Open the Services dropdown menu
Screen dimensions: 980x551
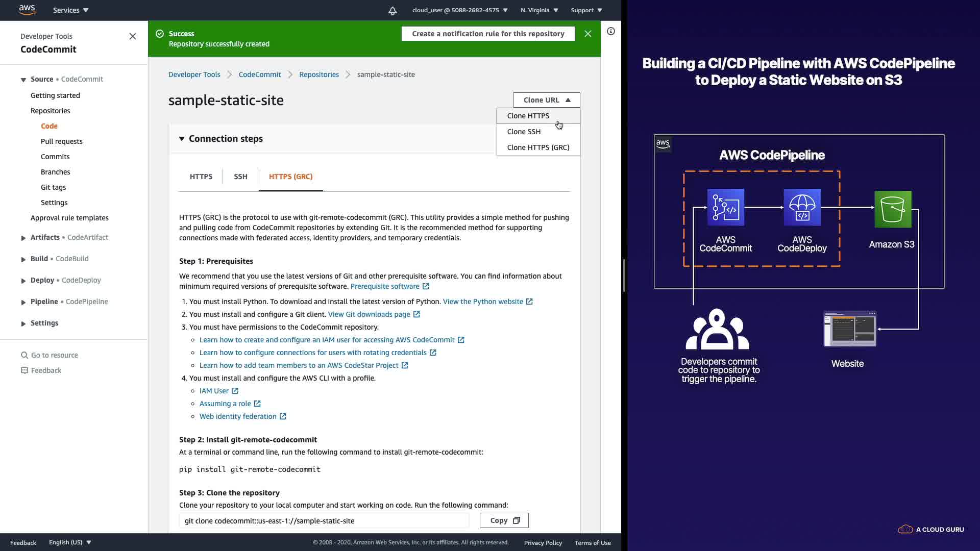(x=70, y=10)
